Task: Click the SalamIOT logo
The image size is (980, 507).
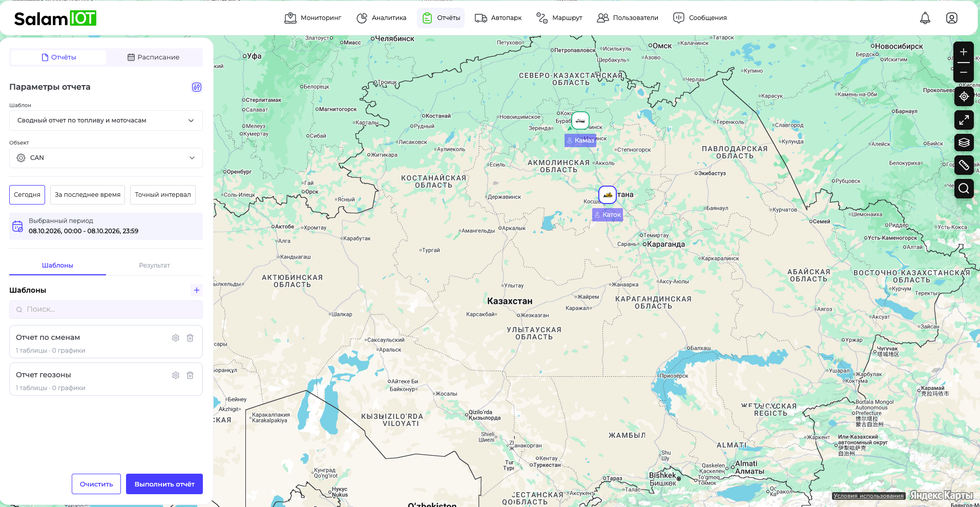Action: pos(55,18)
